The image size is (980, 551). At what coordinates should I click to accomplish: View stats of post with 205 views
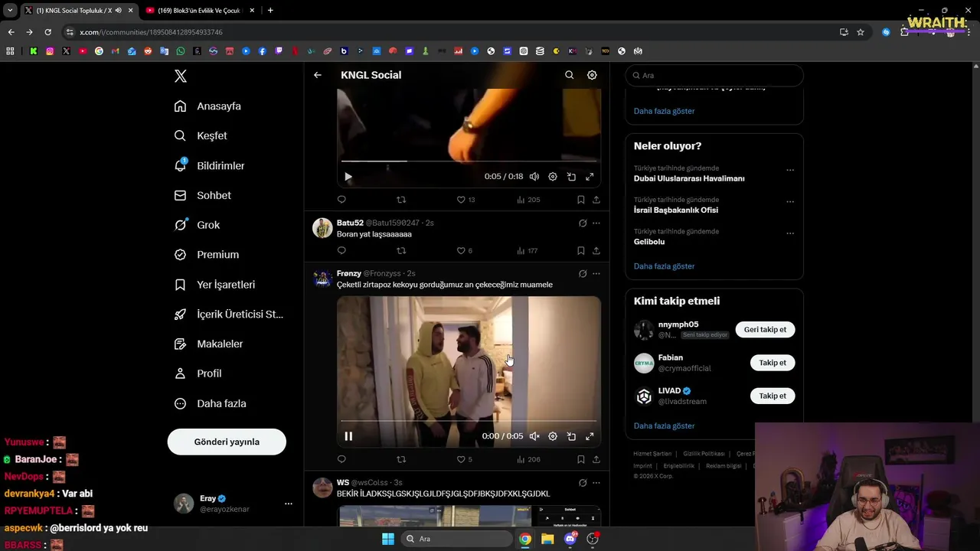tap(528, 200)
